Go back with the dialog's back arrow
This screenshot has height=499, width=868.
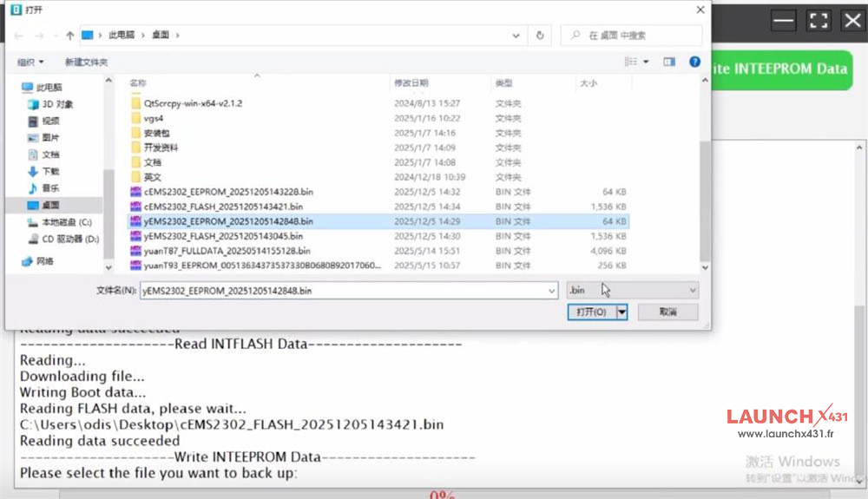click(x=18, y=36)
